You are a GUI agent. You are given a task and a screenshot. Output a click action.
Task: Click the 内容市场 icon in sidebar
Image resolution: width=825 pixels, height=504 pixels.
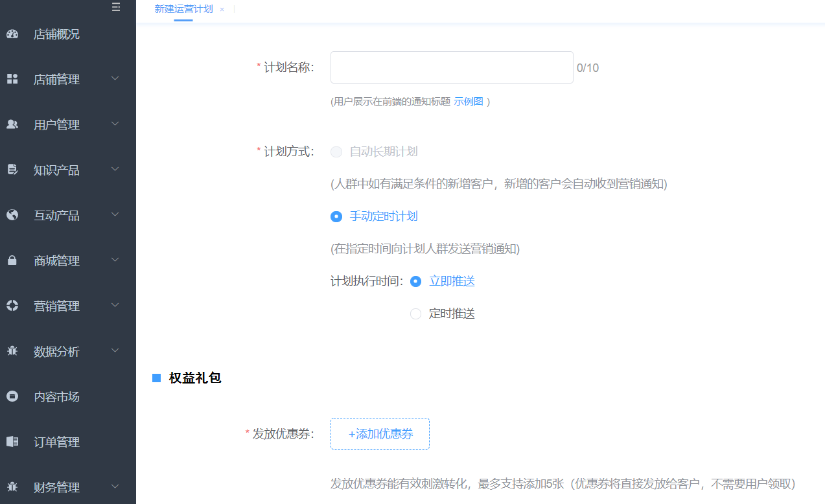tap(12, 396)
